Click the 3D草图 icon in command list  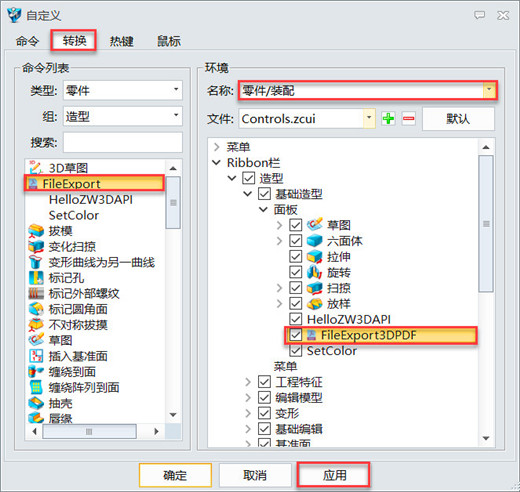pos(36,168)
